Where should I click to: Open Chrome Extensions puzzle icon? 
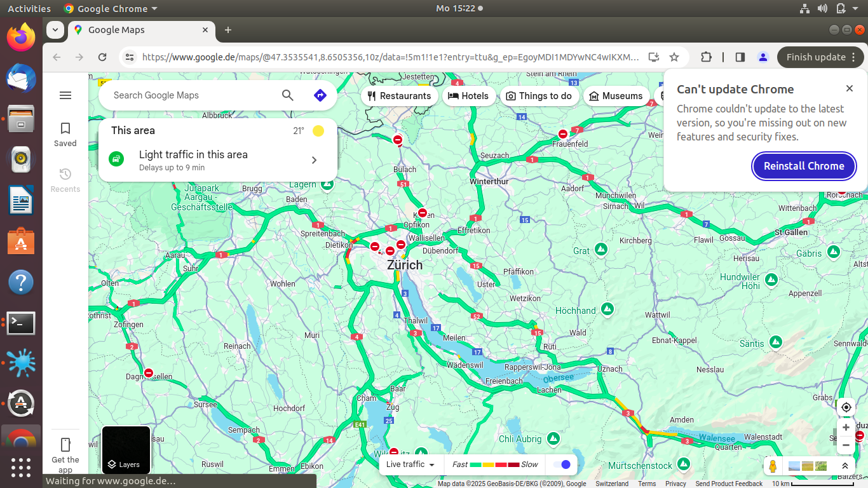tap(706, 57)
